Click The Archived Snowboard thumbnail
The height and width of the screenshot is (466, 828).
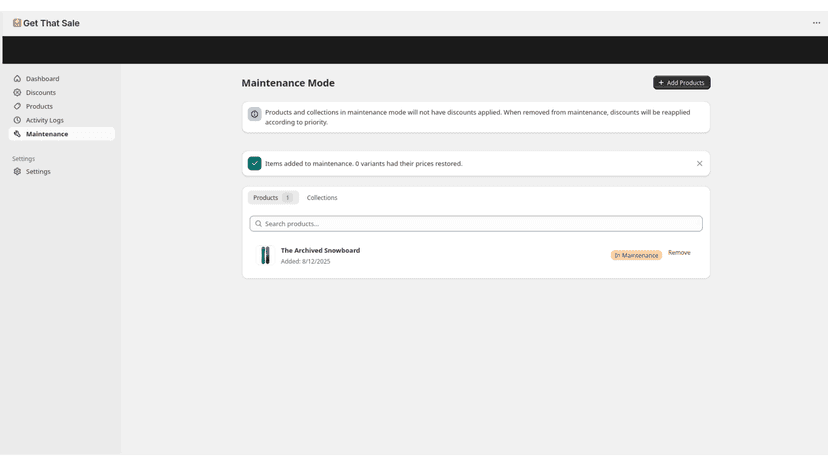265,255
